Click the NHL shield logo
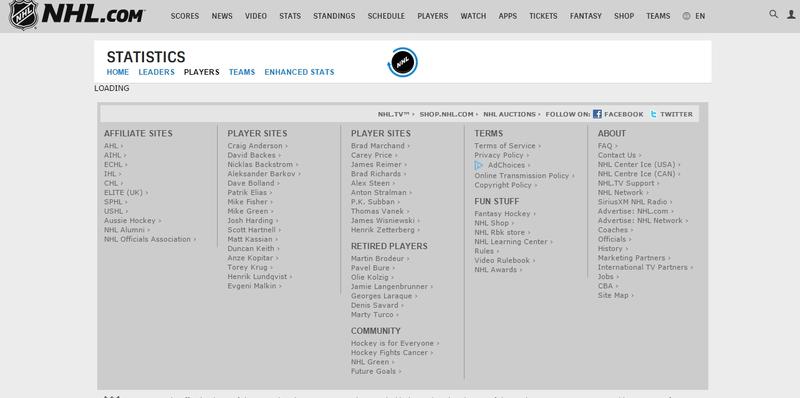Image resolution: width=800 pixels, height=398 pixels. 23,15
